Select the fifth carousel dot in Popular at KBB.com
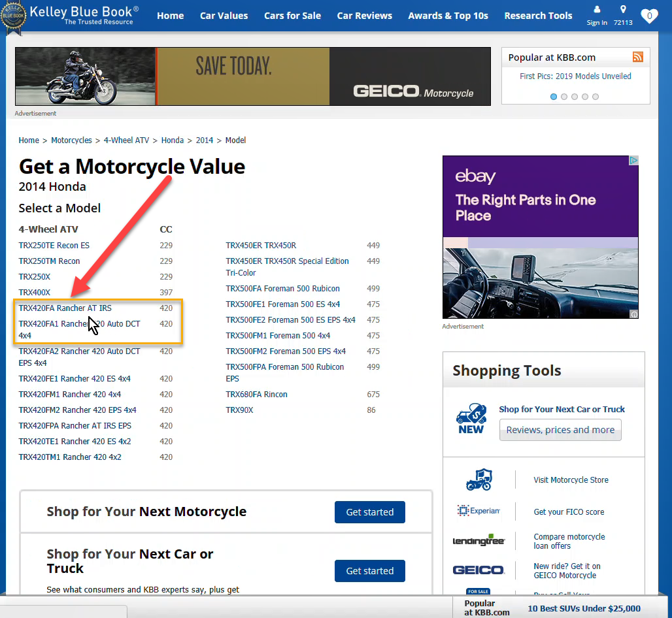Image resolution: width=672 pixels, height=618 pixels. [x=596, y=97]
